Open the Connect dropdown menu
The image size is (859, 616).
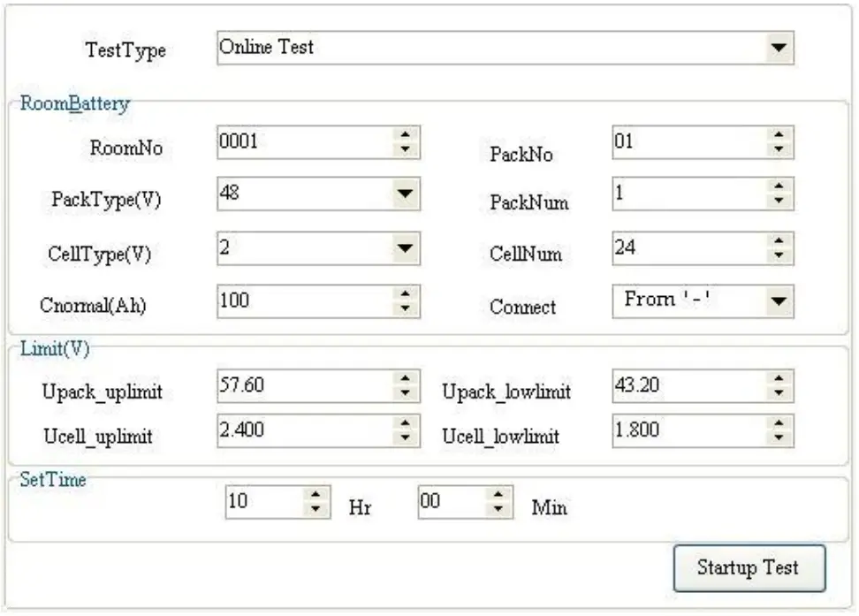pyautogui.click(x=778, y=302)
